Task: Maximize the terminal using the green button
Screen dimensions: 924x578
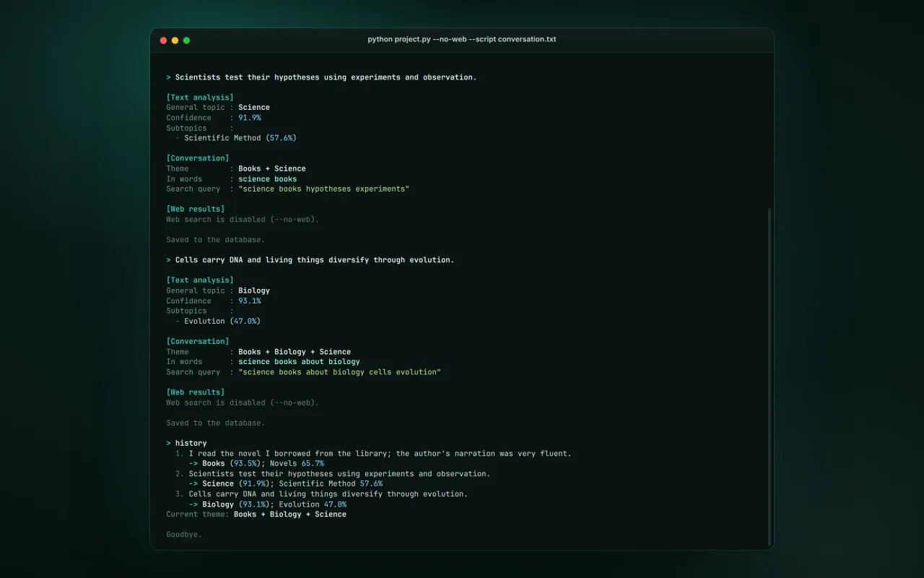Action: [186, 40]
